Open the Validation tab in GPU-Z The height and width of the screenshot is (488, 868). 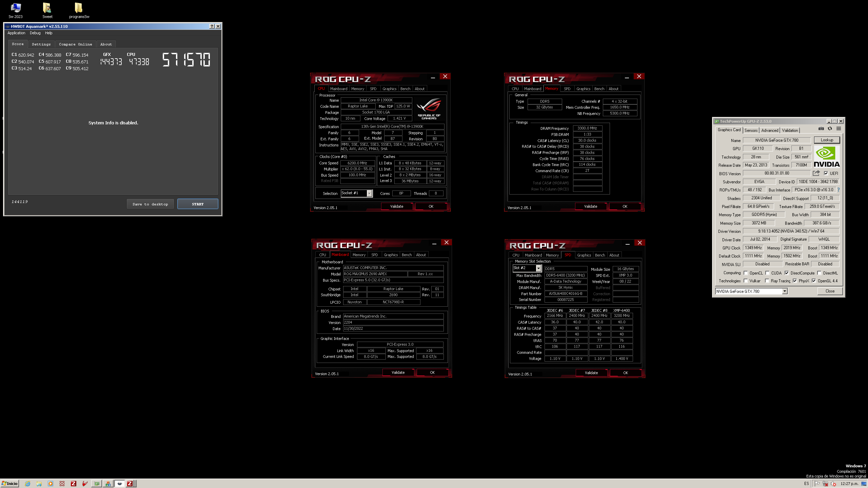coord(790,130)
